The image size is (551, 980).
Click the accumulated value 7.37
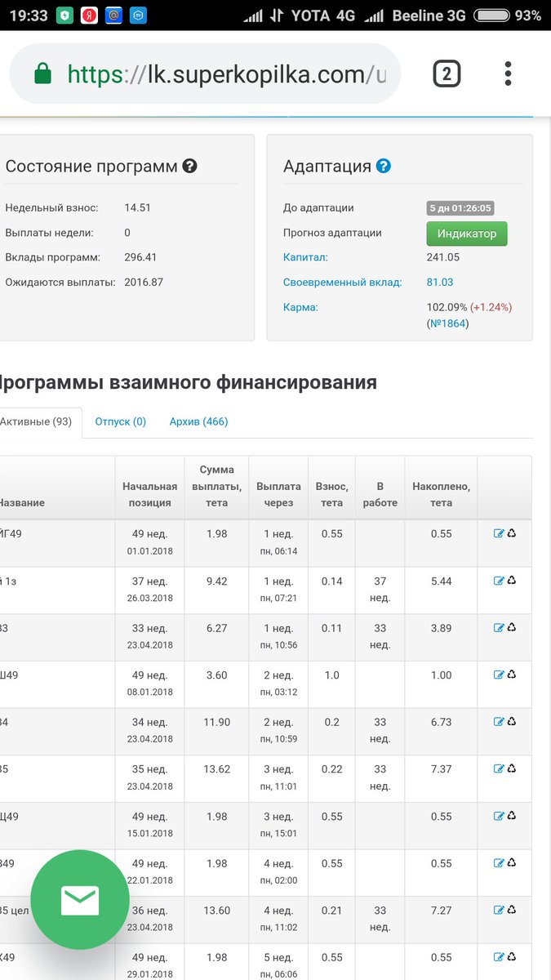[441, 769]
